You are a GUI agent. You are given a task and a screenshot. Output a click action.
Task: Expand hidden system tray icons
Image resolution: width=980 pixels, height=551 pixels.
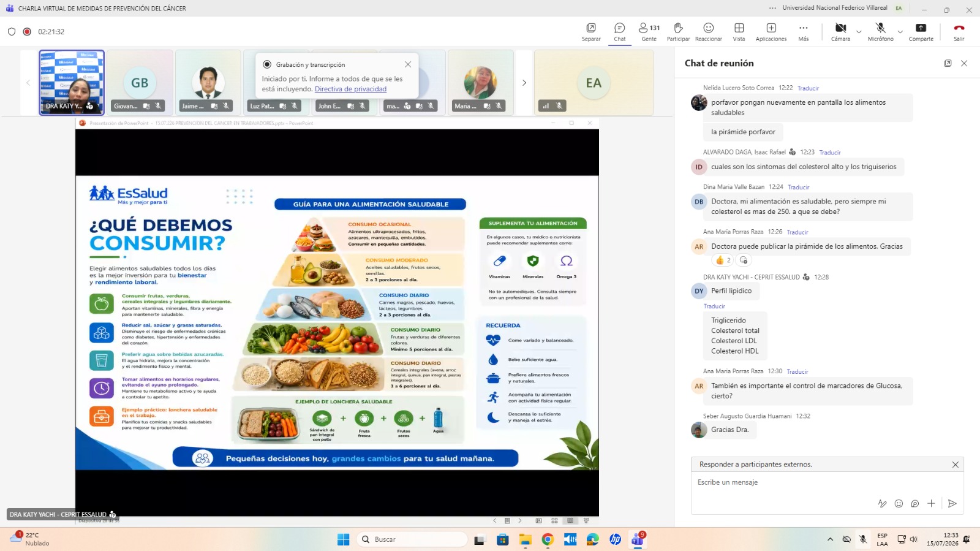pos(830,539)
